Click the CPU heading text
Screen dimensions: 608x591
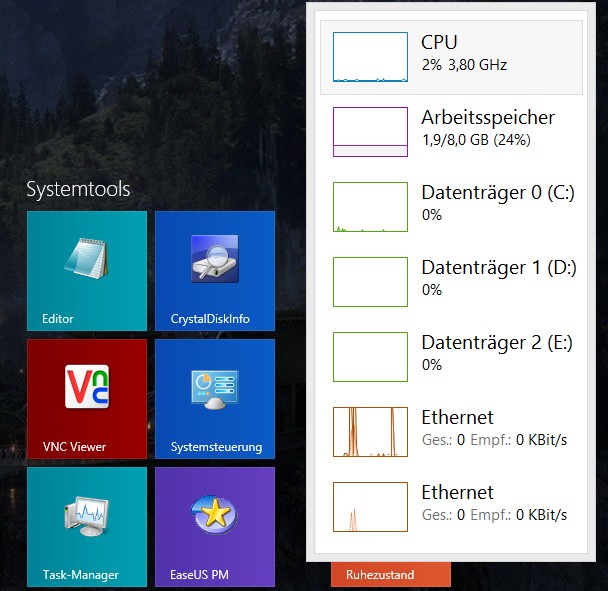coord(439,42)
